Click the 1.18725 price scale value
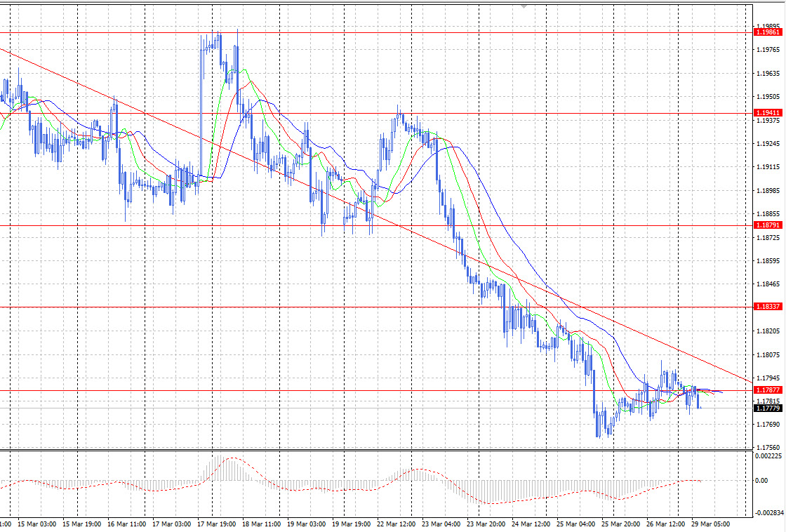Viewport: 786px width, 532px height. [768, 237]
